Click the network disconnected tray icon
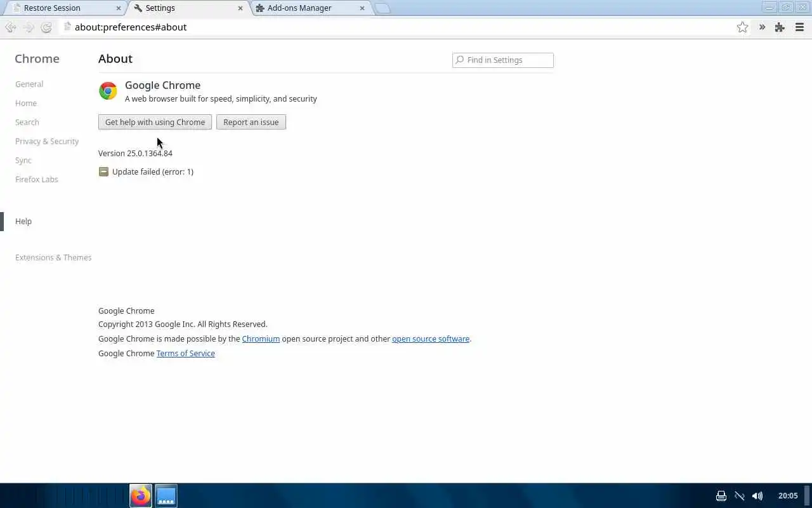 pyautogui.click(x=739, y=496)
